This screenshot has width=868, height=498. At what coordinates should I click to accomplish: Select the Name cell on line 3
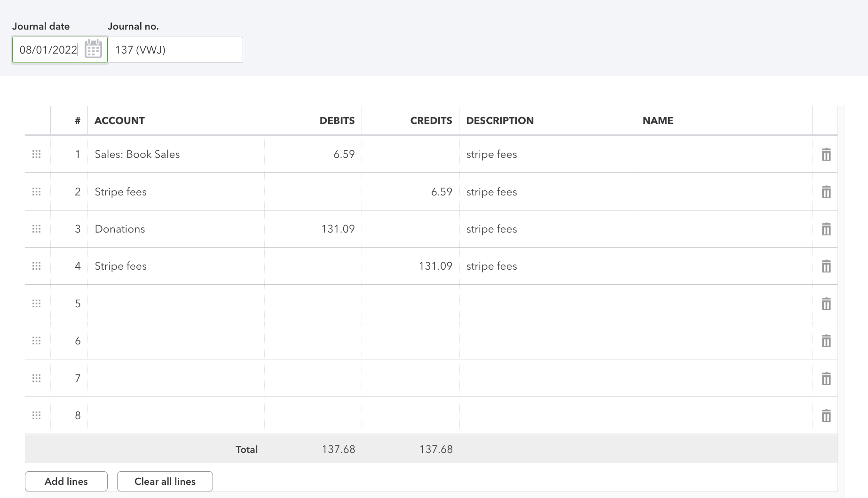(x=724, y=229)
